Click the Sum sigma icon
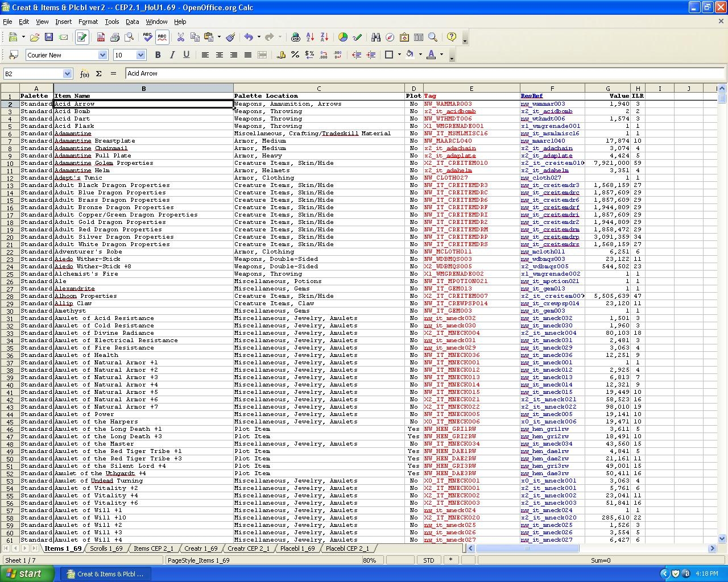 tap(98, 74)
